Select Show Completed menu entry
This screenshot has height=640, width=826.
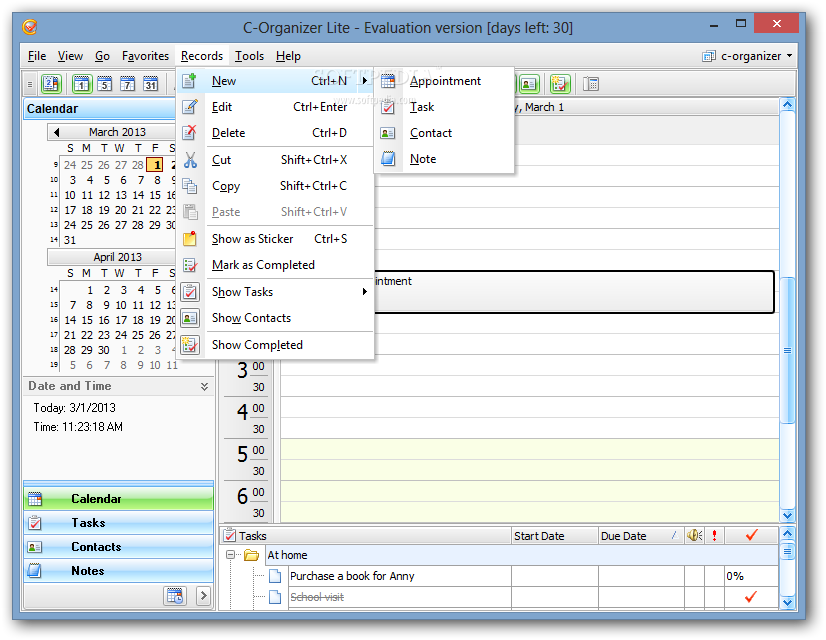275,345
